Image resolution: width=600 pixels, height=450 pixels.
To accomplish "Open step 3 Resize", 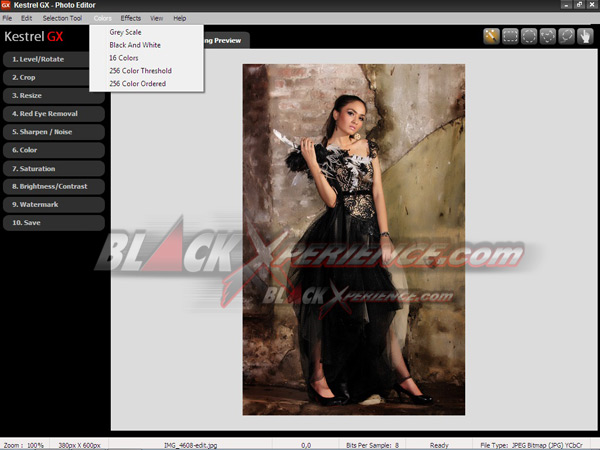I will click(x=54, y=96).
